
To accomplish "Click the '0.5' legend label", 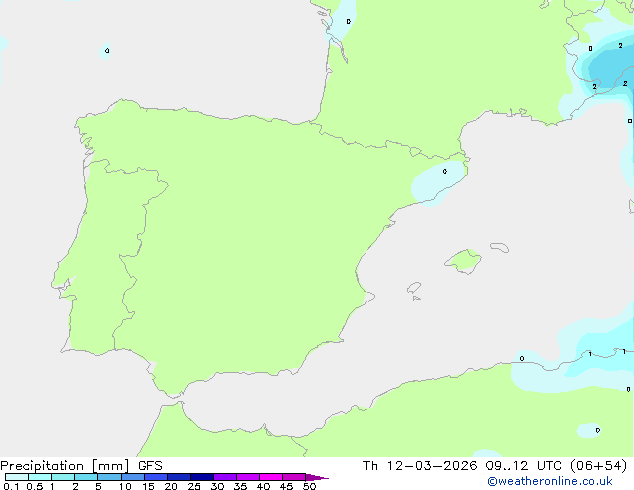I will [34, 486].
